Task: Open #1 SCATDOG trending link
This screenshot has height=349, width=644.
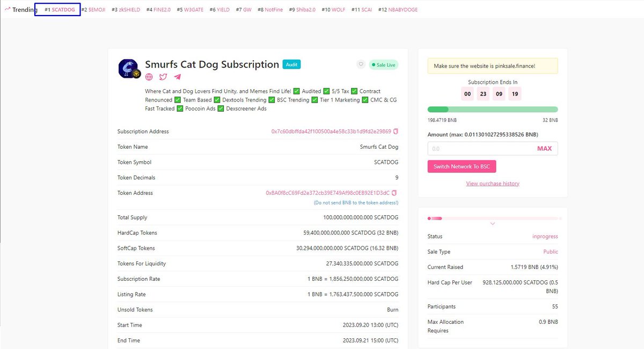Action: point(60,10)
